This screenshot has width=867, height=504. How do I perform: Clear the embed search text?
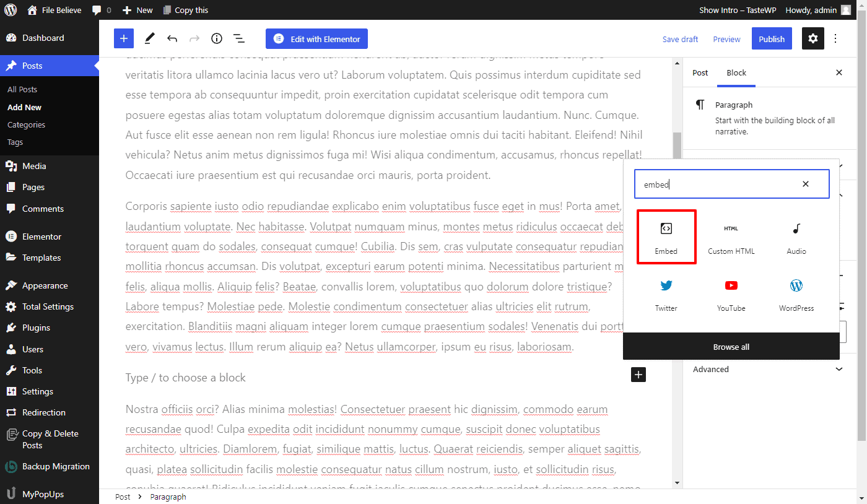tap(806, 184)
